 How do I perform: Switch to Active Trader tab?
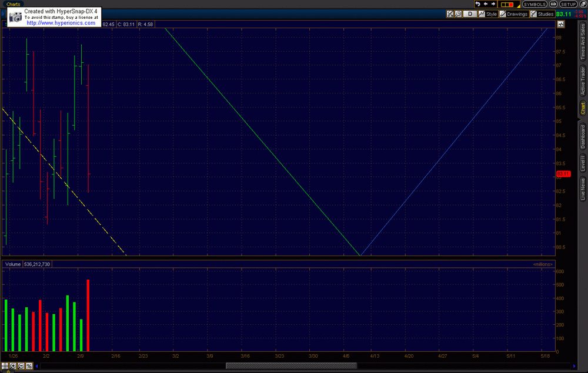pos(583,80)
